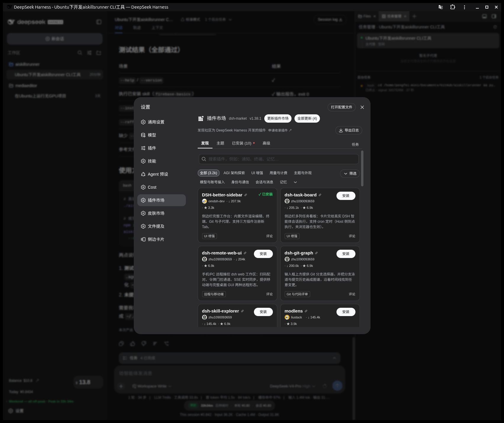The width and height of the screenshot is (504, 423).
Task: Open 插件 settings section
Action: pyautogui.click(x=162, y=148)
